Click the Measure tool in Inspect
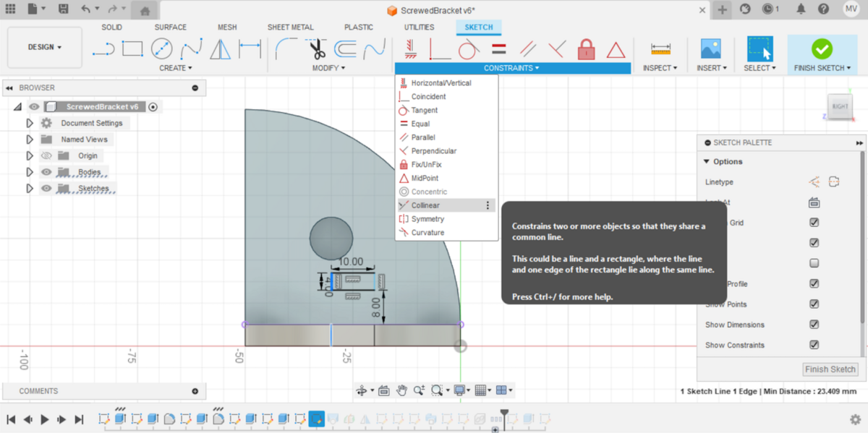 [660, 49]
